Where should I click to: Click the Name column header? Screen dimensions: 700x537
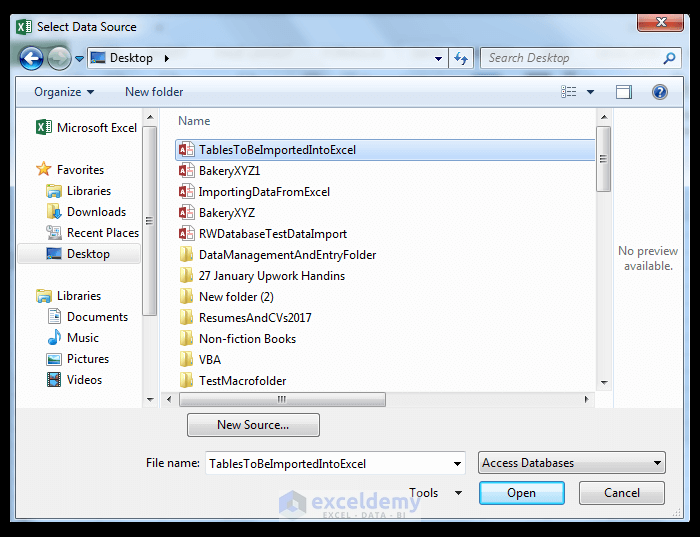(x=194, y=121)
